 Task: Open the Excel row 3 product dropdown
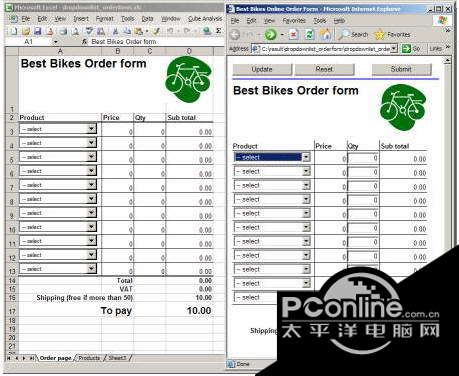click(91, 129)
